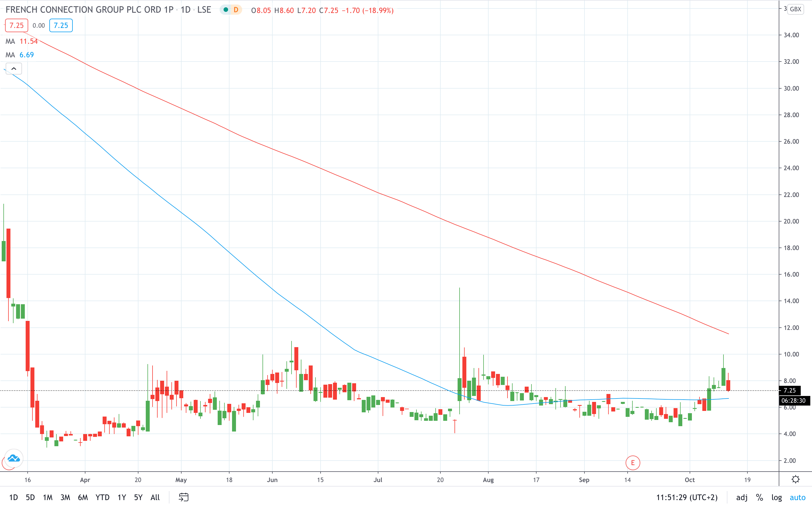Viewport: 812px width, 508px height.
Task: Click the red MA 11.54 legend
Action: coord(22,41)
